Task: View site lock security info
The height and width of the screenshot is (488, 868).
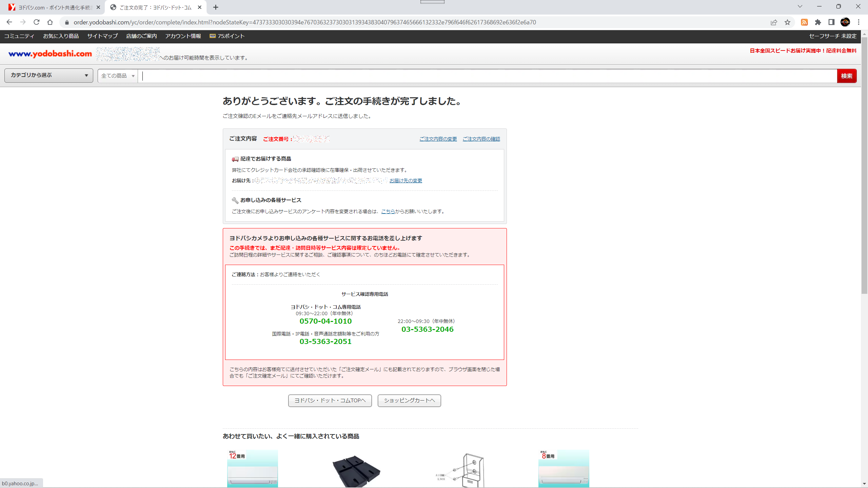Action: pyautogui.click(x=67, y=22)
